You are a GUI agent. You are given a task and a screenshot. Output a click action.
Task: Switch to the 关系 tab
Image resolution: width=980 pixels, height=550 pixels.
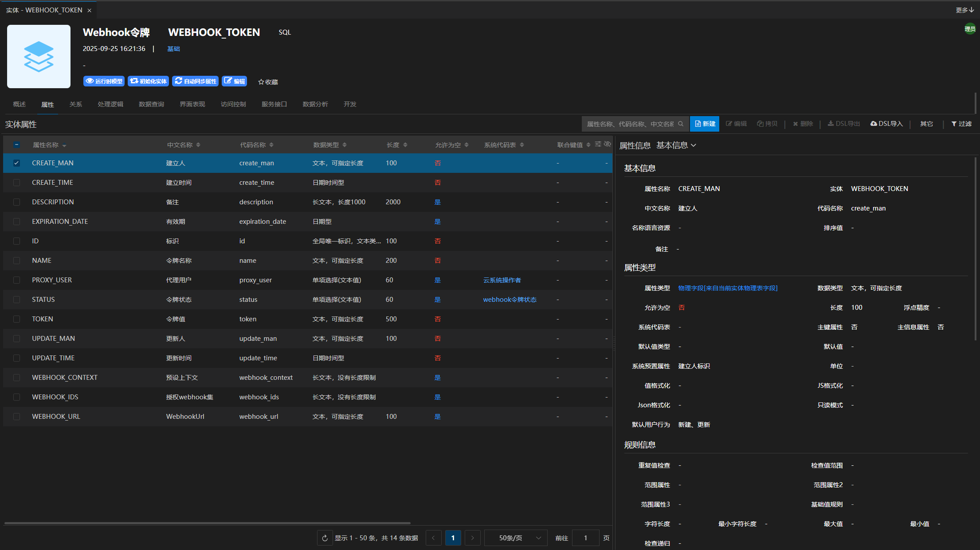pos(76,104)
